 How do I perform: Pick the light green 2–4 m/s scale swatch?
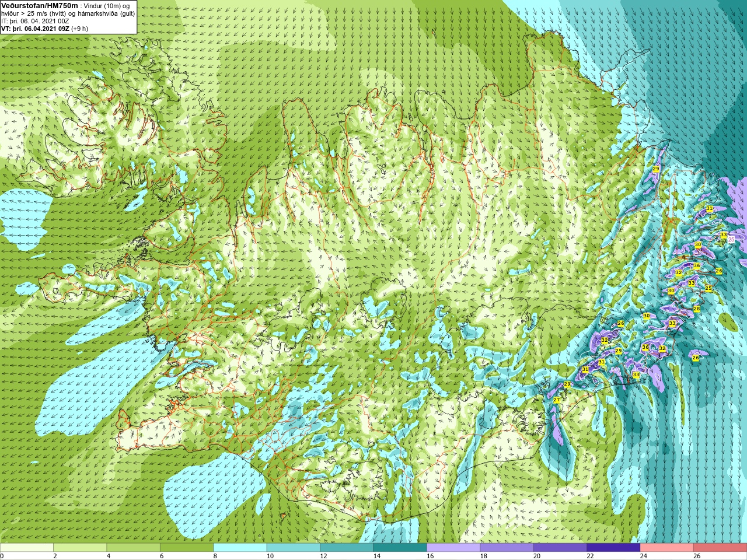click(x=80, y=548)
